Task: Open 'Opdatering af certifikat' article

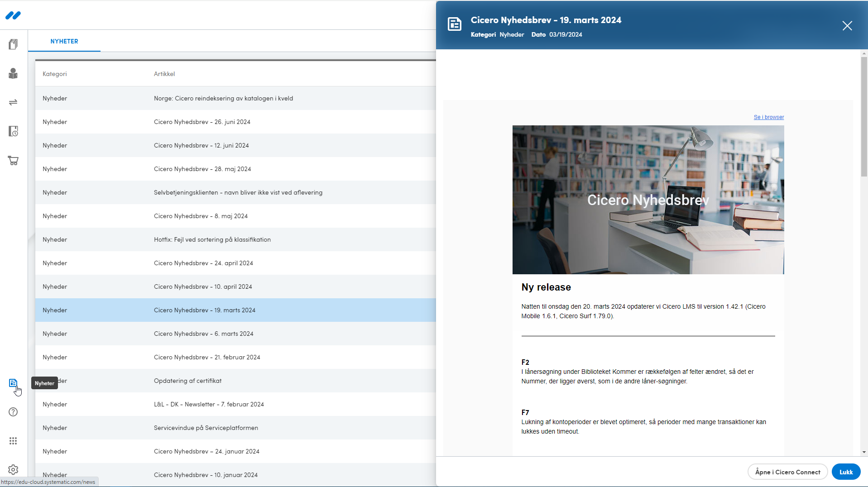Action: (235, 381)
